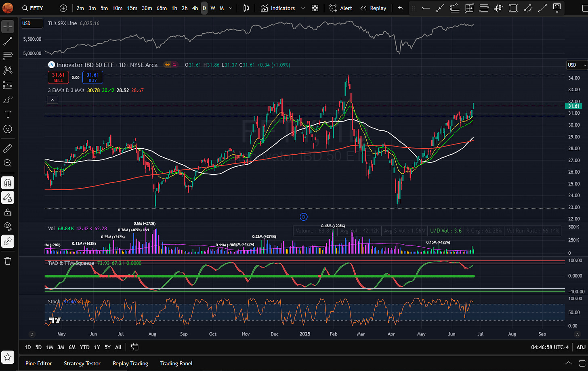Switch to the 4h interval
Screen dimensions: 588x371
click(195, 8)
